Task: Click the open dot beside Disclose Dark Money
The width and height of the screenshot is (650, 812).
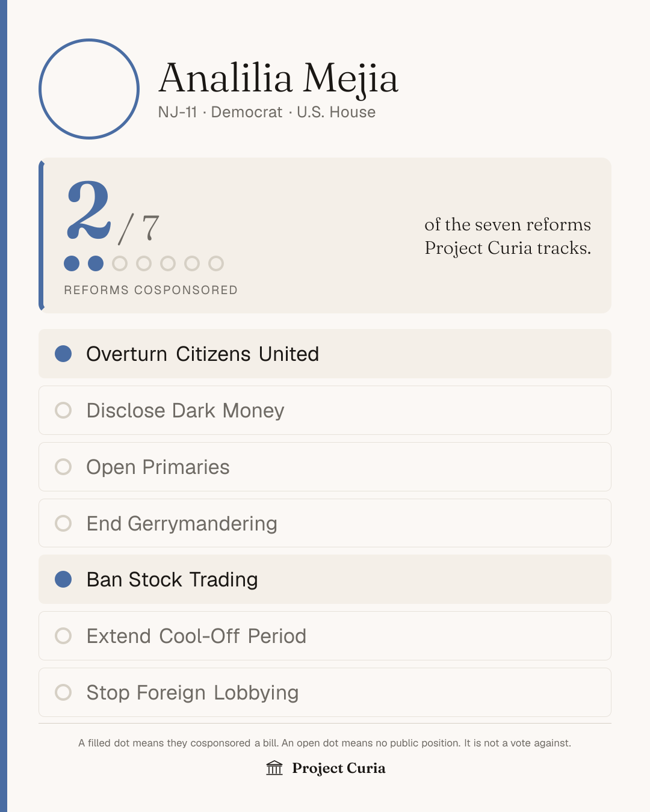Action: tap(63, 410)
